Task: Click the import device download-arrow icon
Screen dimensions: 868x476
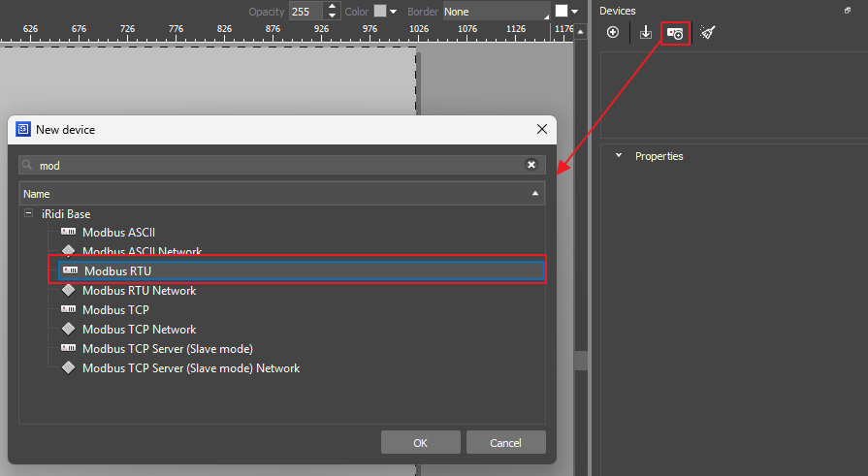Action: [646, 32]
